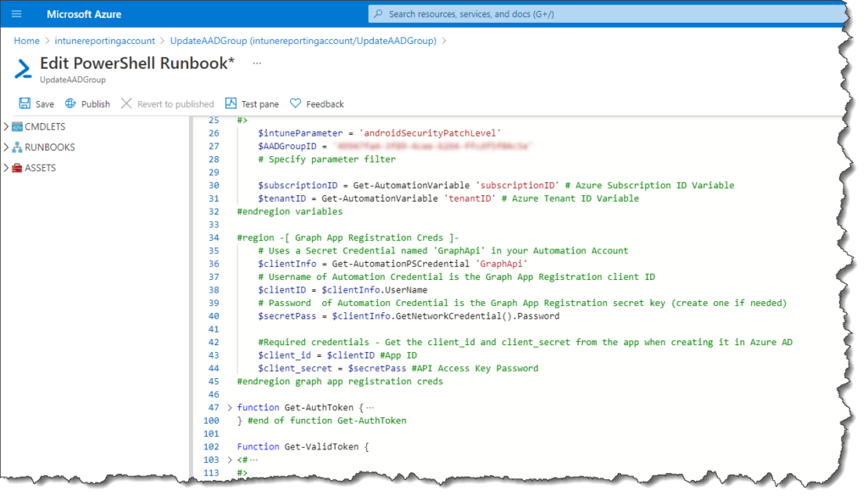Select the ASSETS tree label
868x502 pixels.
click(41, 168)
